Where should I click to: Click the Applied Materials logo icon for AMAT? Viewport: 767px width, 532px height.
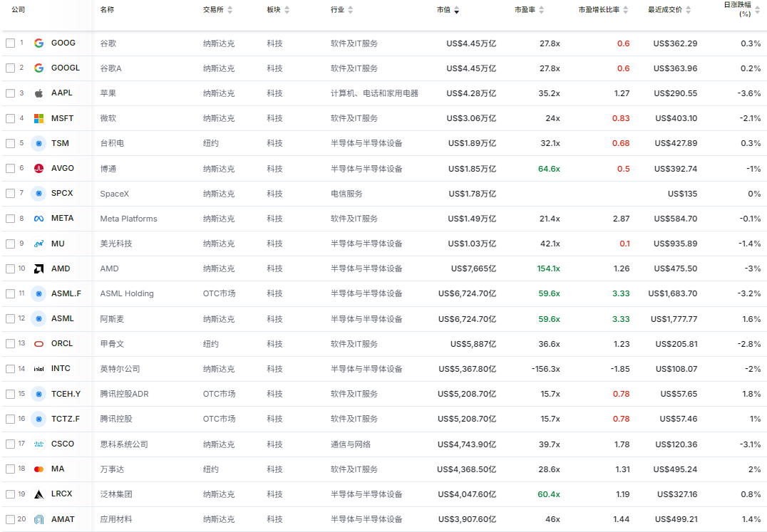coord(38,519)
